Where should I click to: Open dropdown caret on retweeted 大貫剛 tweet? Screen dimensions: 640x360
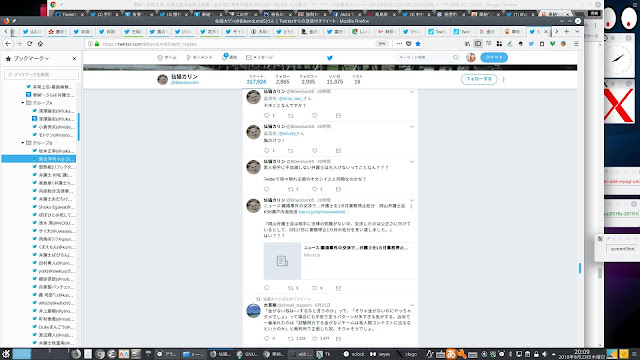[x=412, y=305]
